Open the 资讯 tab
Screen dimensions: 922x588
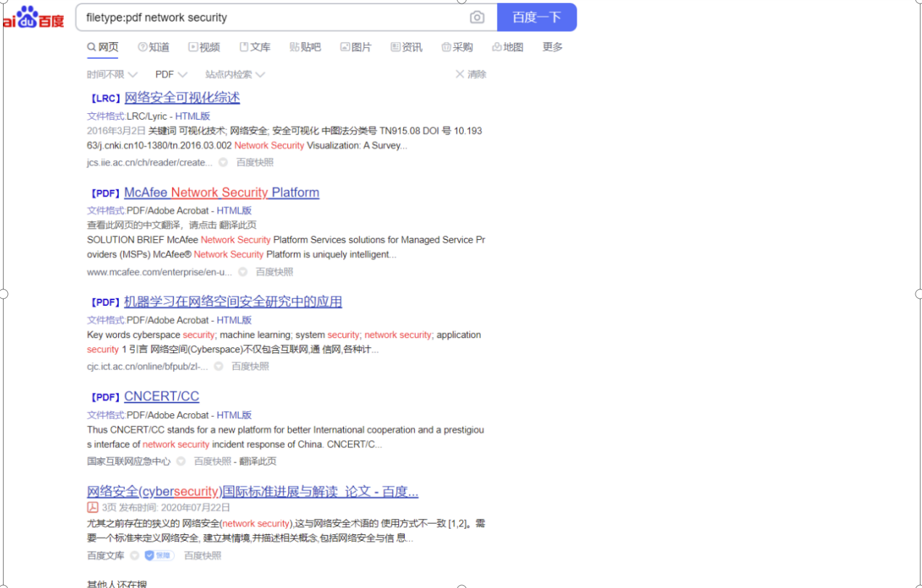[x=406, y=47]
